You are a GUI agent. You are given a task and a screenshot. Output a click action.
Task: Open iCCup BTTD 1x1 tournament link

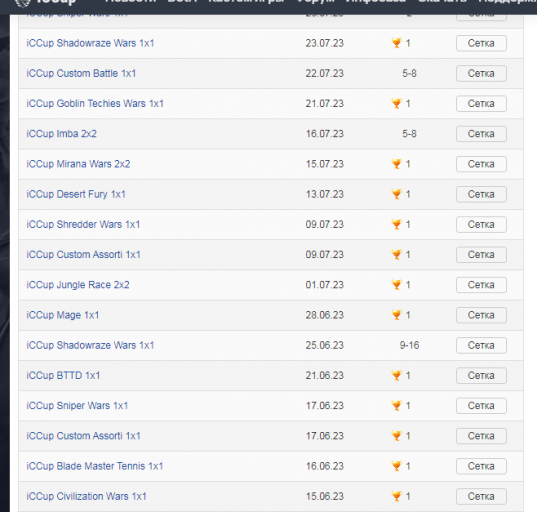(63, 375)
